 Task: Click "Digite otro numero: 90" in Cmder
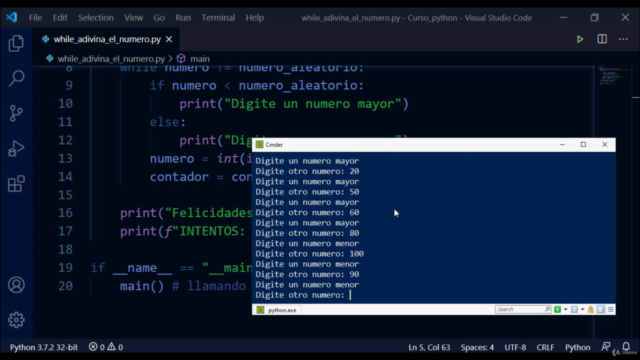307,274
